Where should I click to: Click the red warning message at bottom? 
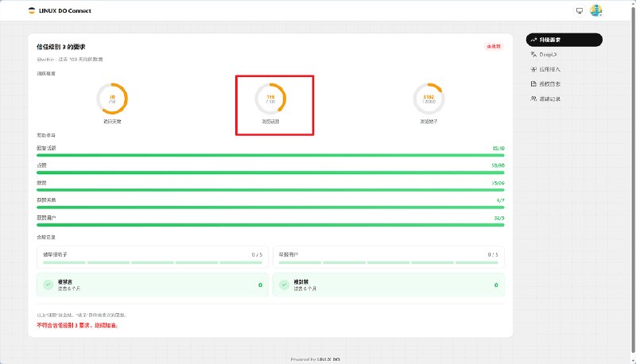click(77, 325)
